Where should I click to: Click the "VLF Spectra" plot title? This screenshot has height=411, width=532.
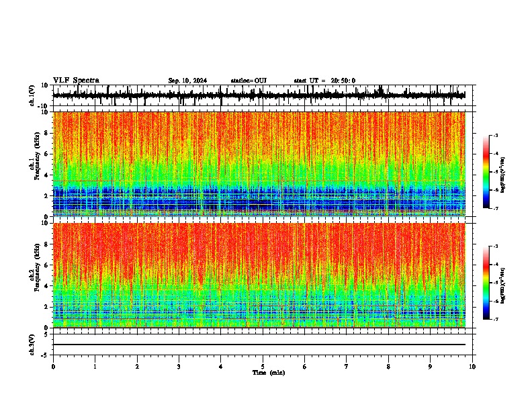coord(76,81)
